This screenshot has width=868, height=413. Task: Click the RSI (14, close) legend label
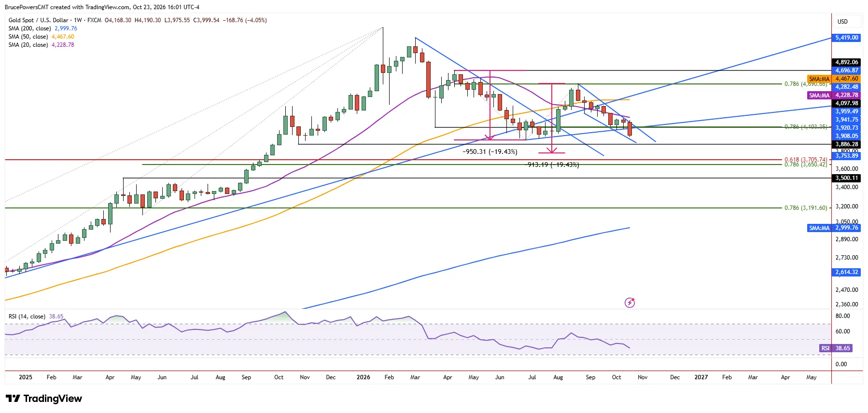pyautogui.click(x=27, y=317)
